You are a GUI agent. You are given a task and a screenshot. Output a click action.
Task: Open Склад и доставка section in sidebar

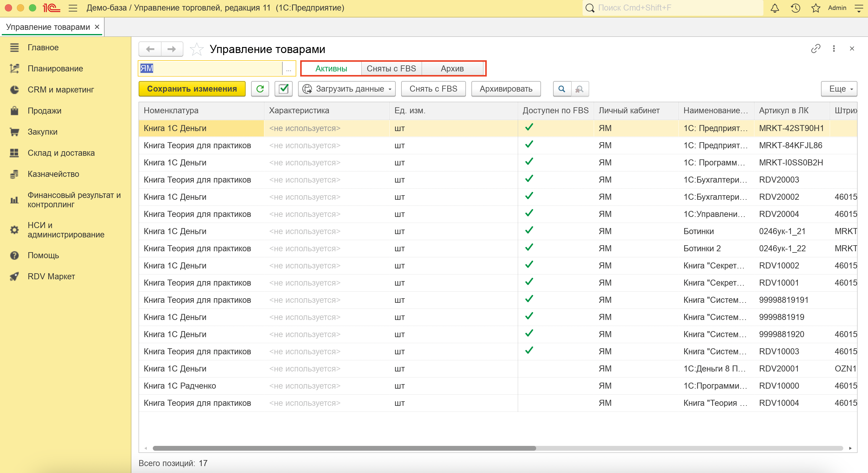pos(61,153)
